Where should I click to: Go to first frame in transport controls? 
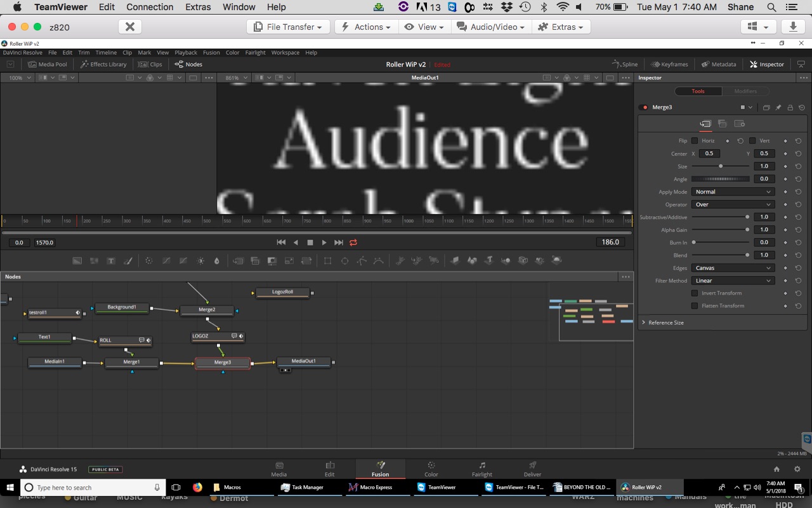point(281,242)
